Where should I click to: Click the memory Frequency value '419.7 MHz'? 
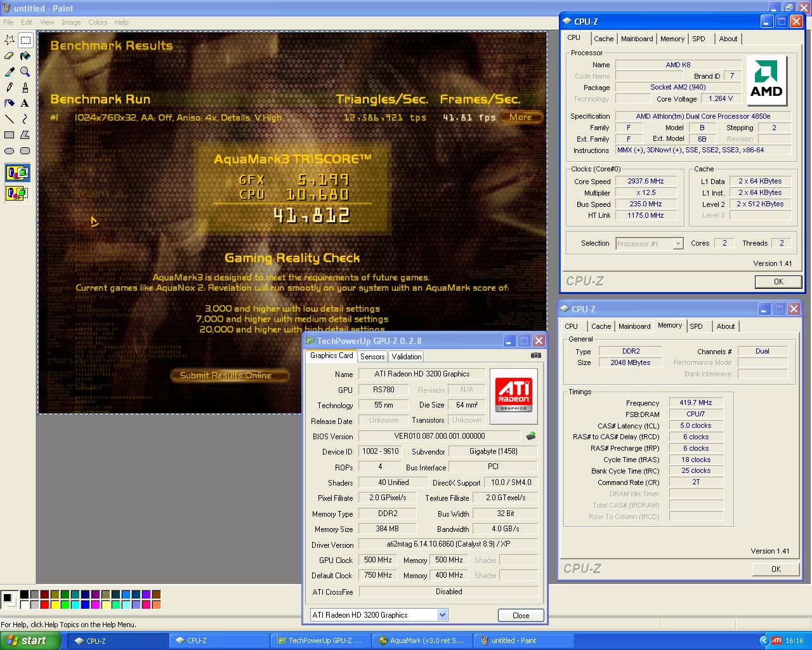click(x=696, y=402)
